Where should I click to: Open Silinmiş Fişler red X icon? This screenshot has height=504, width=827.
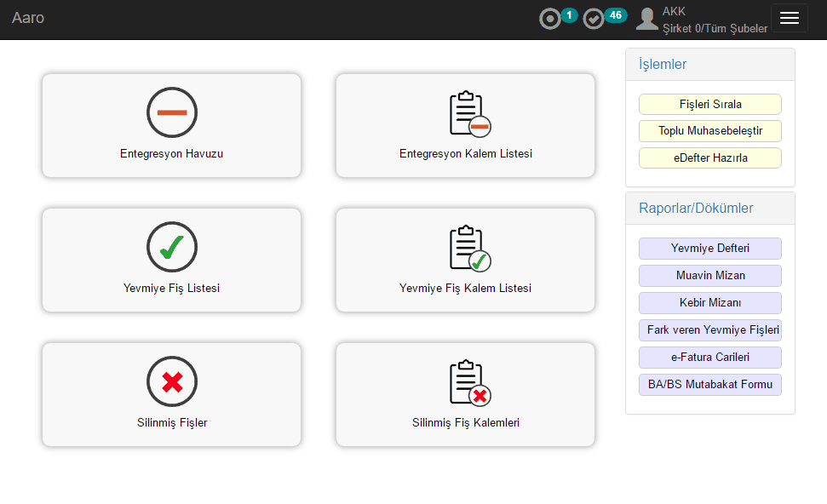(x=171, y=381)
